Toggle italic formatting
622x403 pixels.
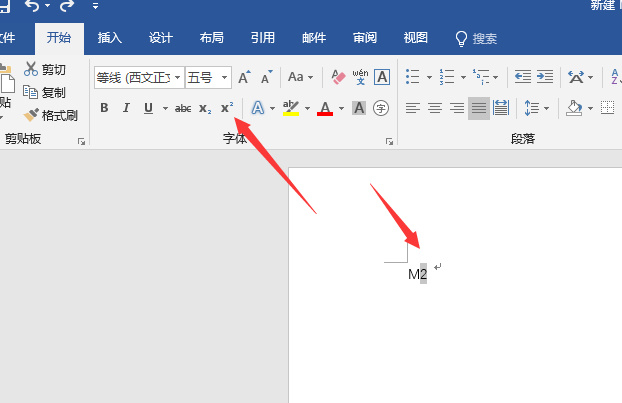point(126,108)
